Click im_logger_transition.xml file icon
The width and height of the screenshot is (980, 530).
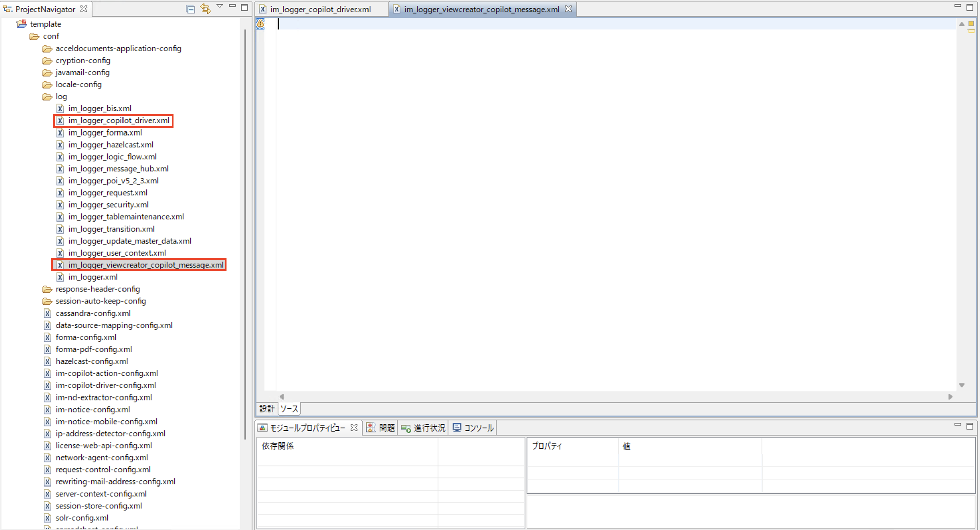[60, 229]
